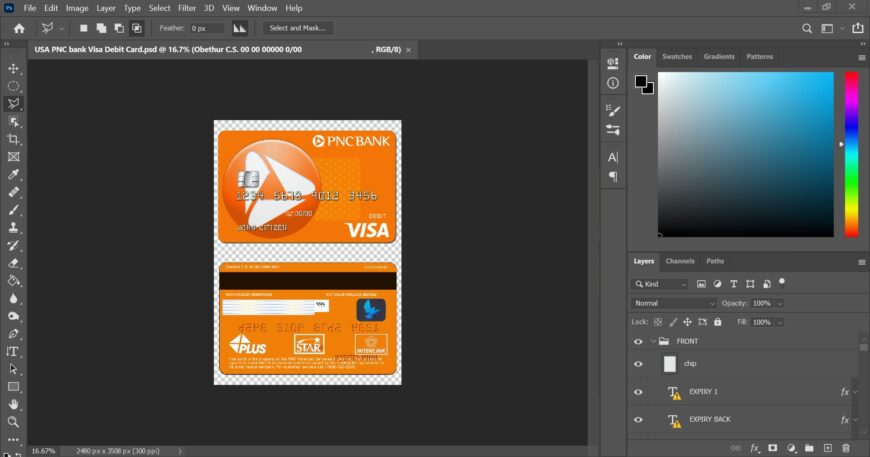Click the foreground color swatch
This screenshot has width=870, height=457.
641,82
